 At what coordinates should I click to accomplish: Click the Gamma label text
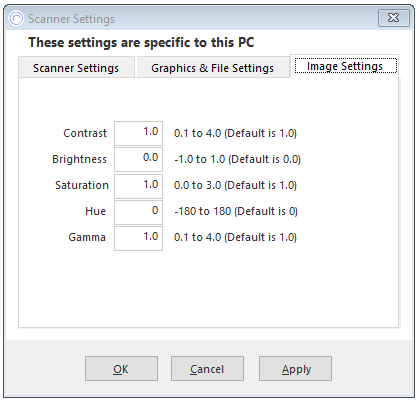(x=87, y=237)
